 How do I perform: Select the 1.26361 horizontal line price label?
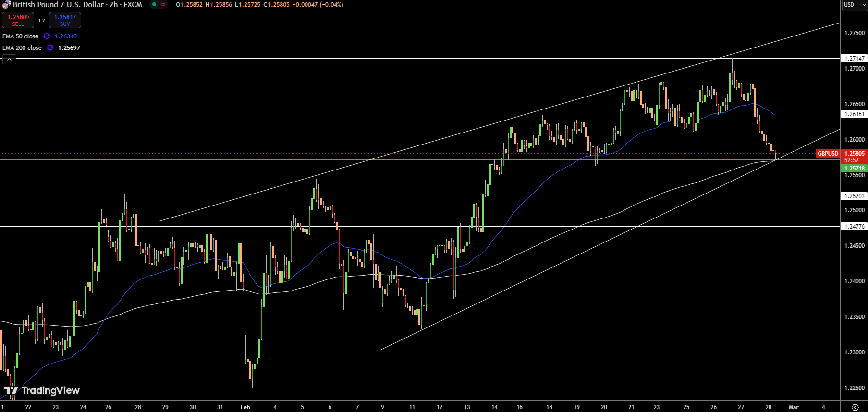click(854, 114)
